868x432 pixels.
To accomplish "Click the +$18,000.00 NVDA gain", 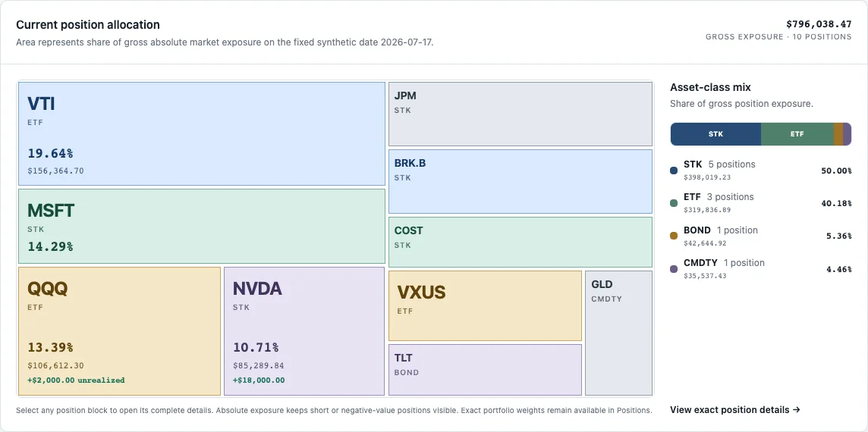I will 259,380.
